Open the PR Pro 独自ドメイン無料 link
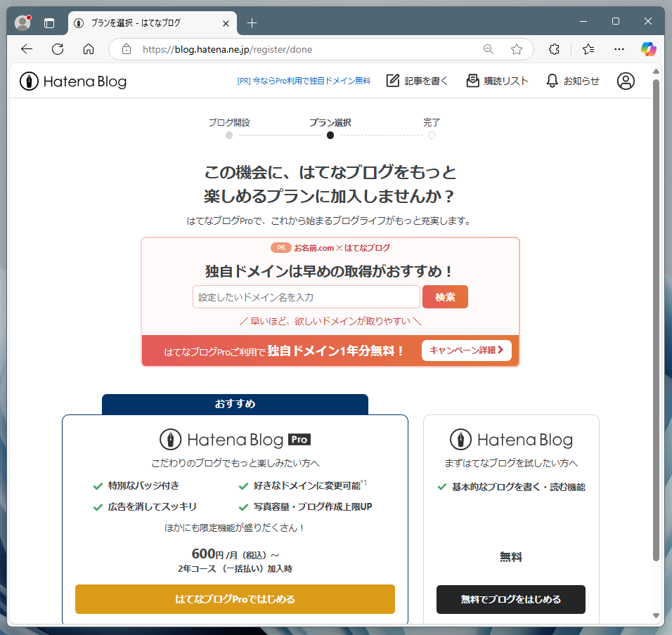The height and width of the screenshot is (635, 672). pyautogui.click(x=304, y=81)
